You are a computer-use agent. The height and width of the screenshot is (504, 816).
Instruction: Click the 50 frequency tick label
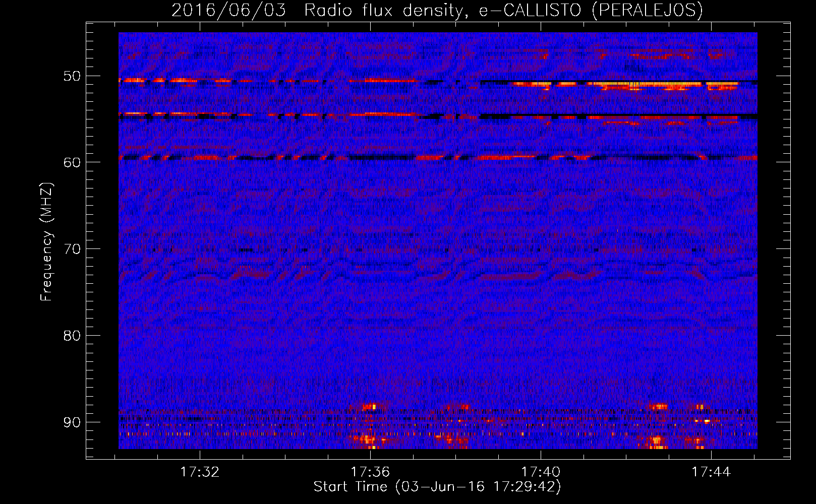(72, 76)
